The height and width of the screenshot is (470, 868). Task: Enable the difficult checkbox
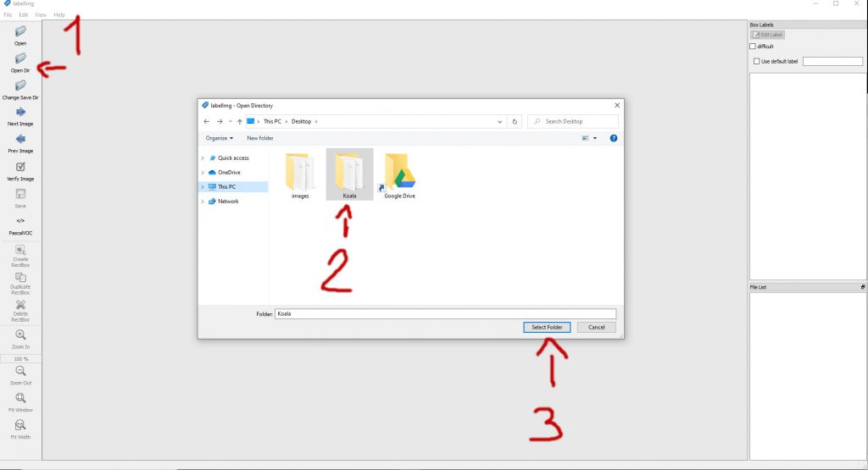pyautogui.click(x=753, y=47)
